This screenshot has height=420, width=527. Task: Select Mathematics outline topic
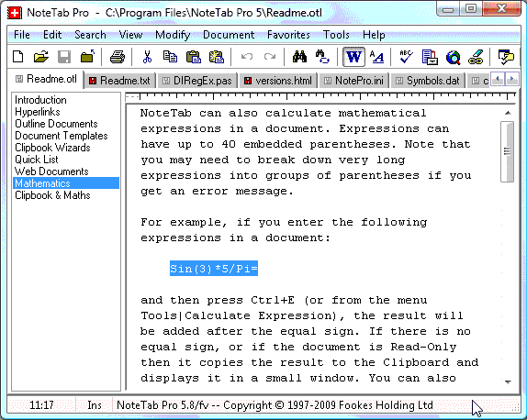coord(66,183)
